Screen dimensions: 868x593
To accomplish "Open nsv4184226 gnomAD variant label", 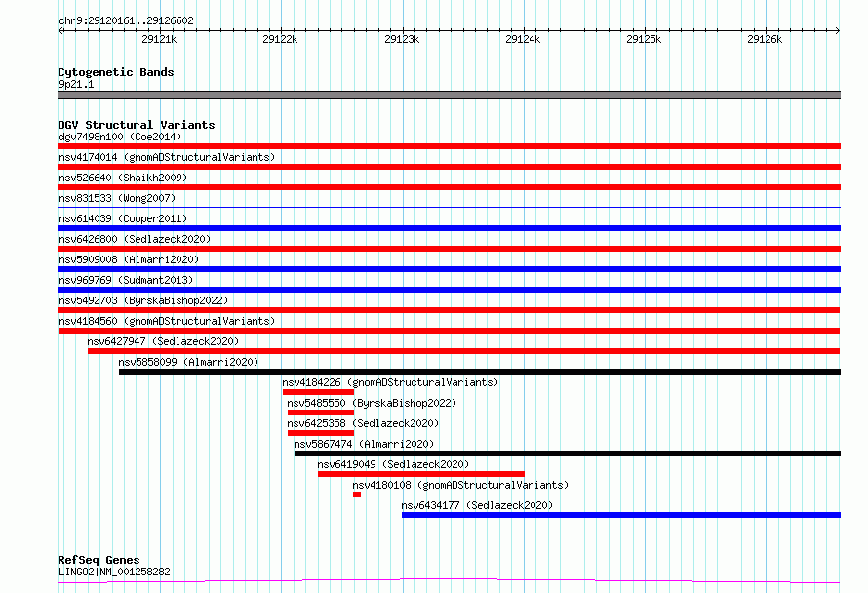I will (x=390, y=382).
